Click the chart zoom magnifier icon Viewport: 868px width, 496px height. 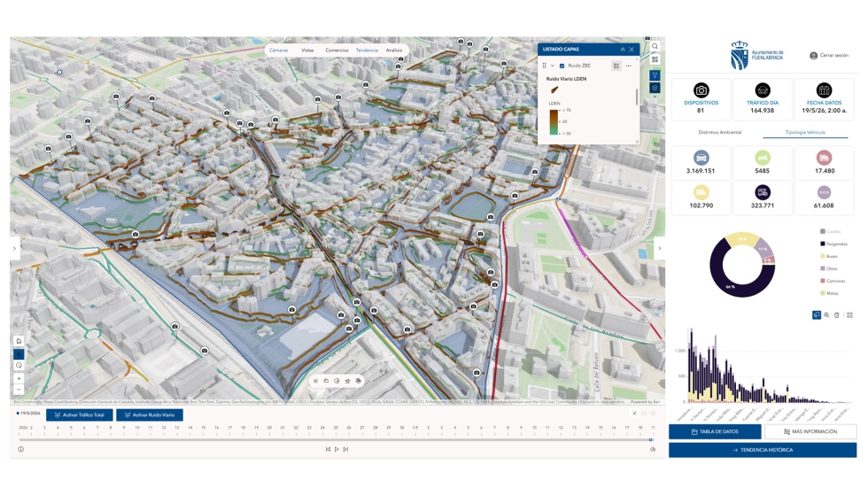click(x=826, y=315)
